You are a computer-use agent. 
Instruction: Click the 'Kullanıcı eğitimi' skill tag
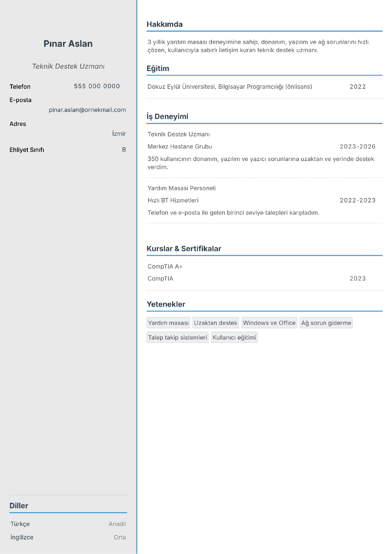coord(234,337)
